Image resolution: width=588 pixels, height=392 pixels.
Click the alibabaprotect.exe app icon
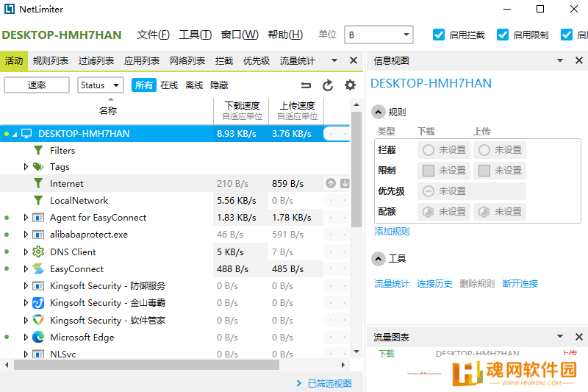click(38, 235)
